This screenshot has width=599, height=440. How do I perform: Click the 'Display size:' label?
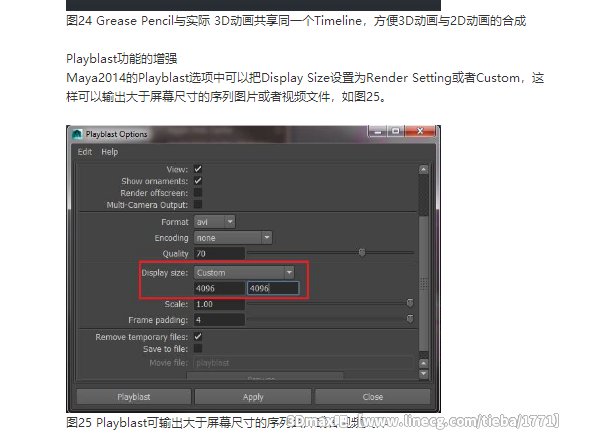click(165, 273)
